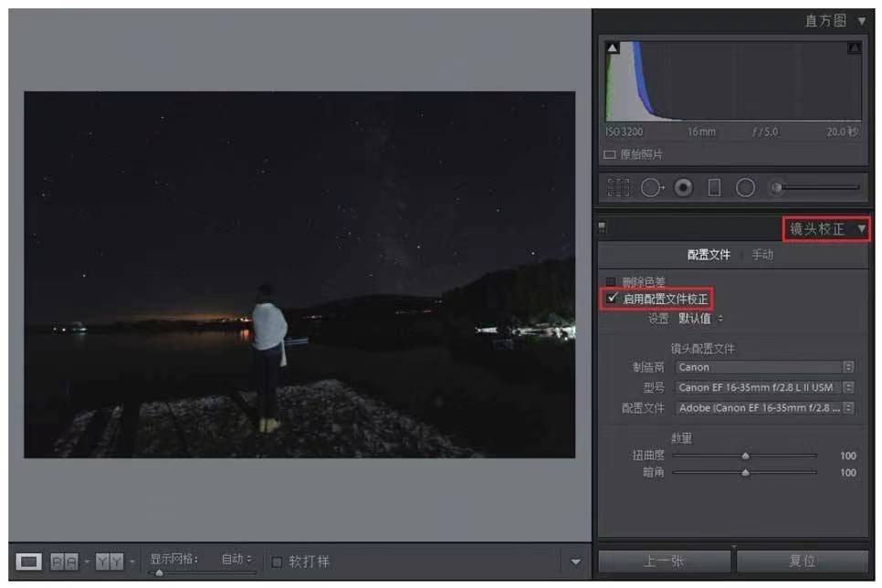
Task: Select the before/after side-by-side view
Action: click(x=64, y=562)
